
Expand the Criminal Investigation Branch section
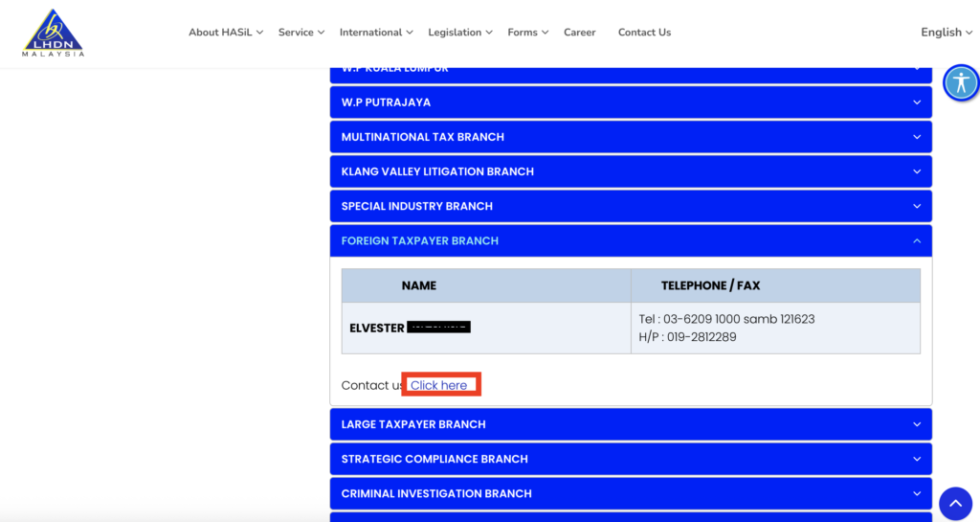point(630,493)
